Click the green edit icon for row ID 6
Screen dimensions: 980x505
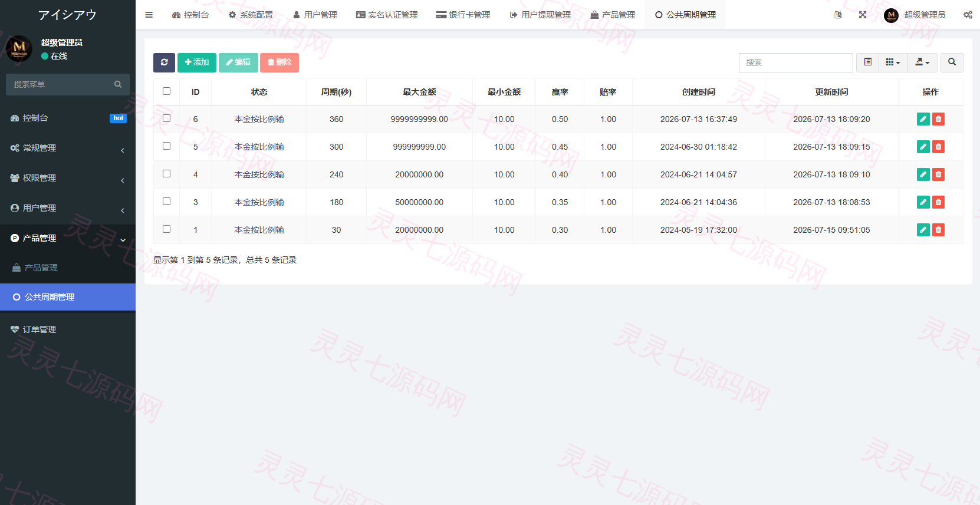(923, 119)
